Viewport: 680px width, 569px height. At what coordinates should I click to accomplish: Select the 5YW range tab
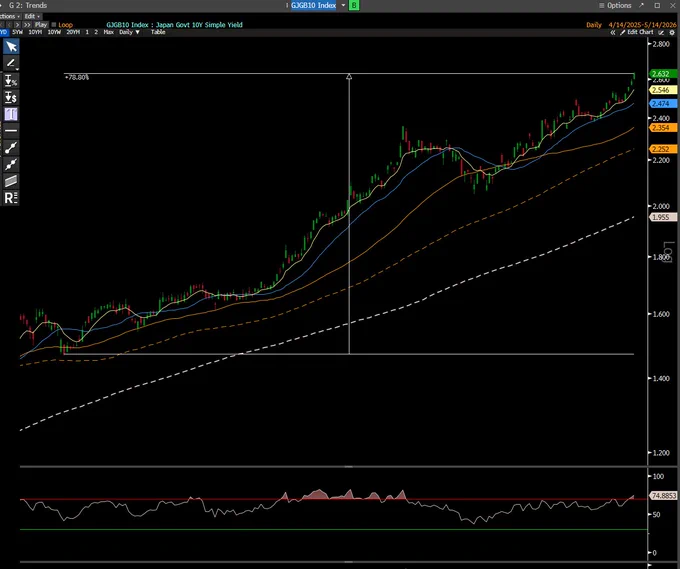click(x=17, y=32)
